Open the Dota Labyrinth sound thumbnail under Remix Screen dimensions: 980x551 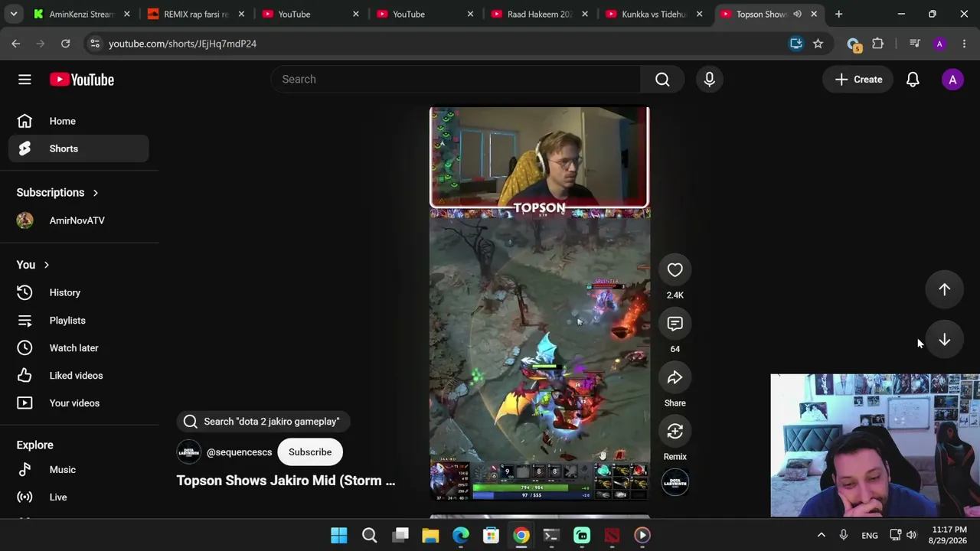[x=675, y=482]
